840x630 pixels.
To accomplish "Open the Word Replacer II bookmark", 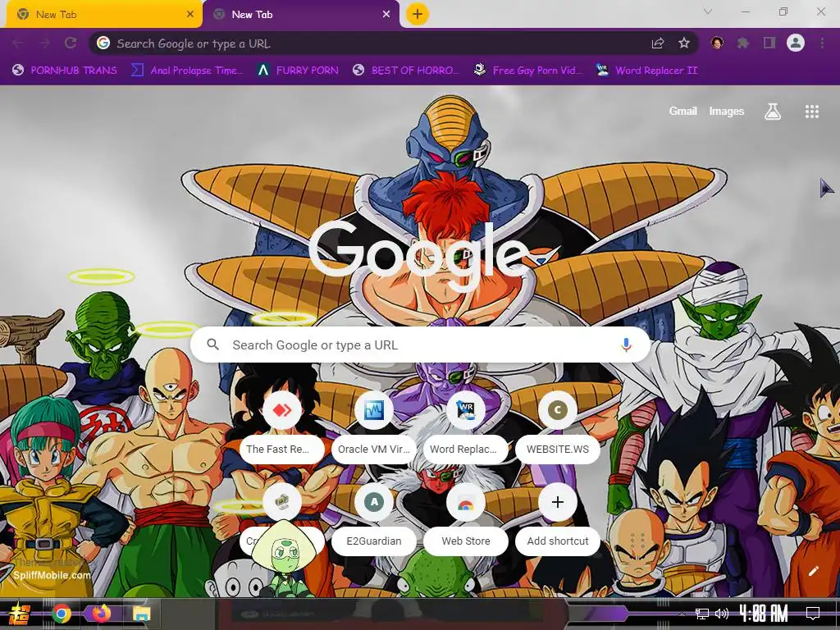I will coord(647,71).
